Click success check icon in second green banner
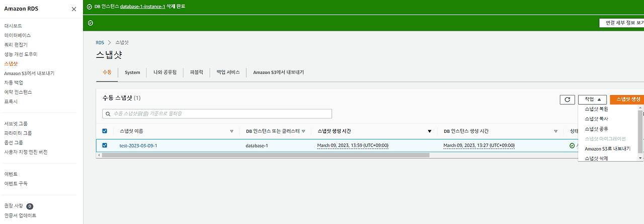The width and height of the screenshot is (644, 224). click(x=91, y=23)
